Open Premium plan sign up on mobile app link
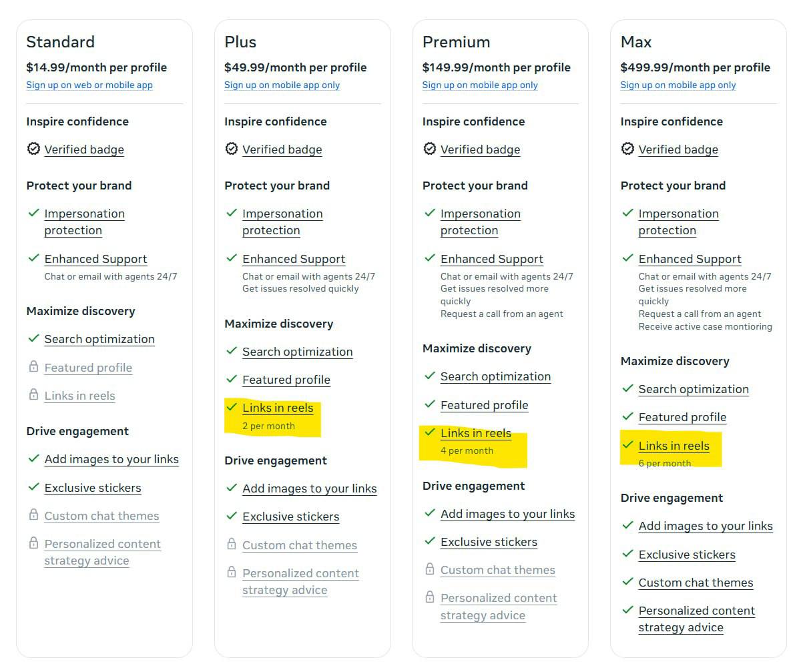 point(480,85)
